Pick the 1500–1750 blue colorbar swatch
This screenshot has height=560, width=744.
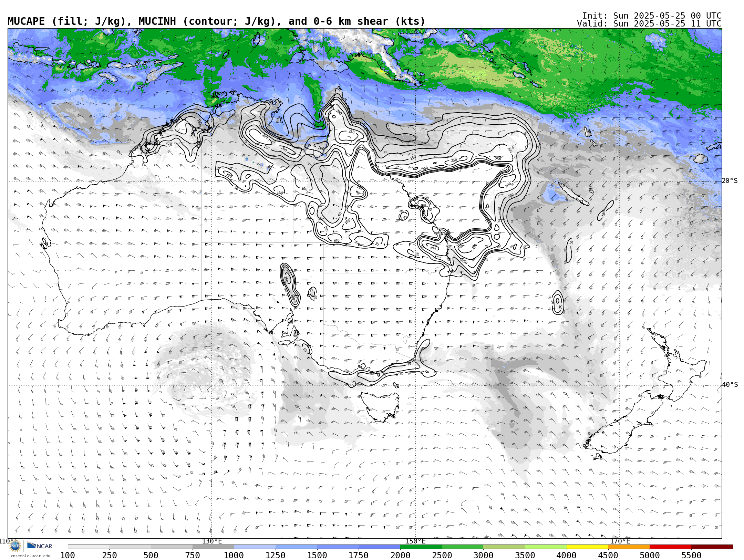pos(338,547)
